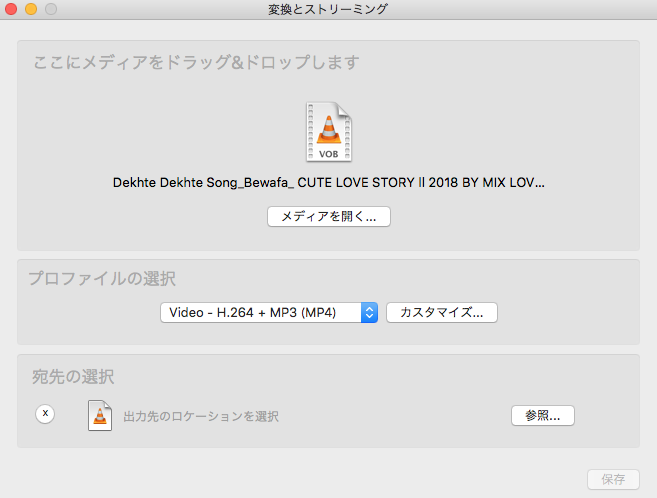Click the カスタマイズ... button
The width and height of the screenshot is (657, 498).
(x=442, y=312)
